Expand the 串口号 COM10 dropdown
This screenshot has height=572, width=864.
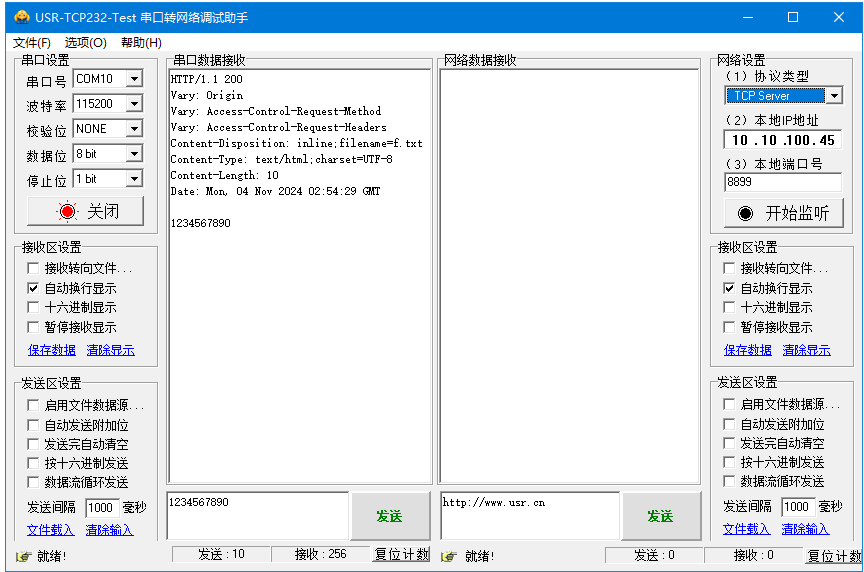coord(134,79)
